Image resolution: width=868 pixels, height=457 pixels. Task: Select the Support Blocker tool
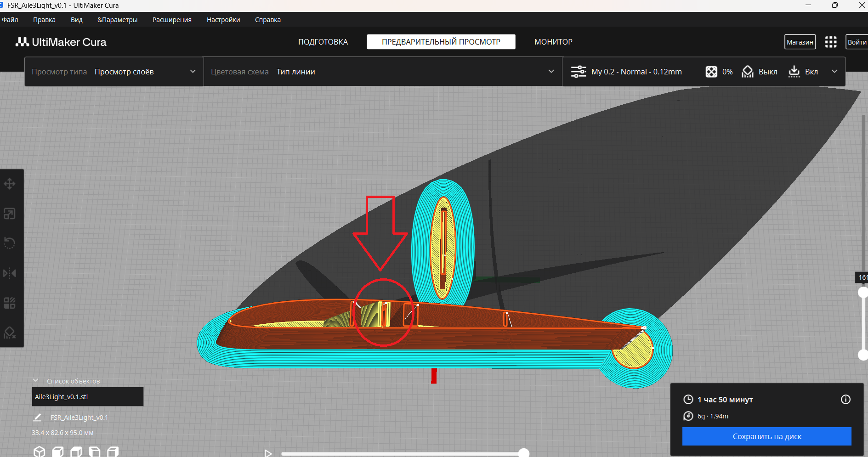coord(10,333)
